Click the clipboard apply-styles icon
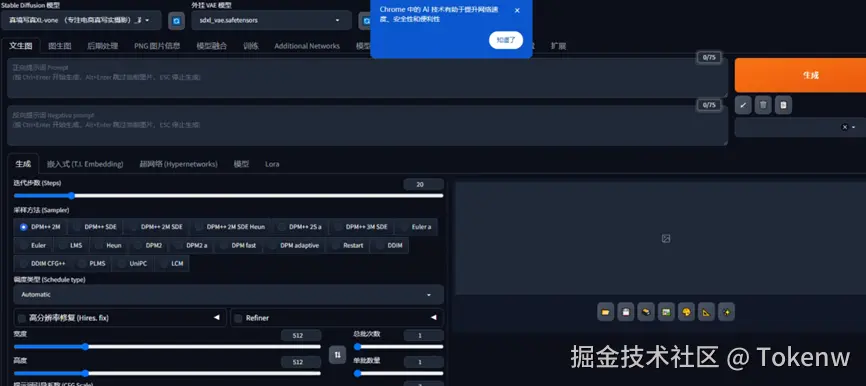This screenshot has width=866, height=386. (783, 105)
